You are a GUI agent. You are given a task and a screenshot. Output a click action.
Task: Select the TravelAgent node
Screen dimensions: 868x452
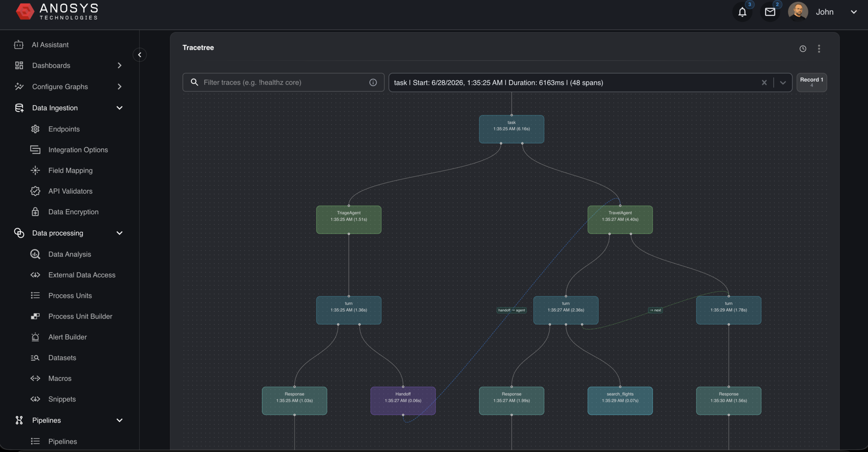620,220
